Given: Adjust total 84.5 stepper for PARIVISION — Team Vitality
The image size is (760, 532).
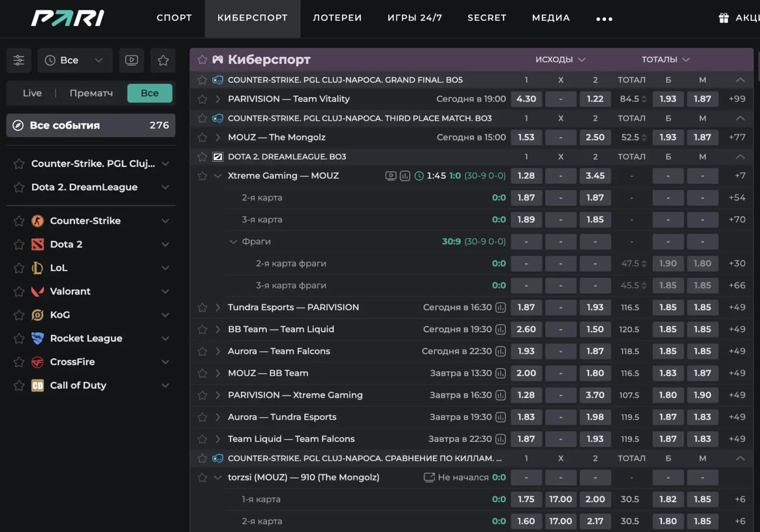Looking at the screenshot, I should [x=644, y=99].
